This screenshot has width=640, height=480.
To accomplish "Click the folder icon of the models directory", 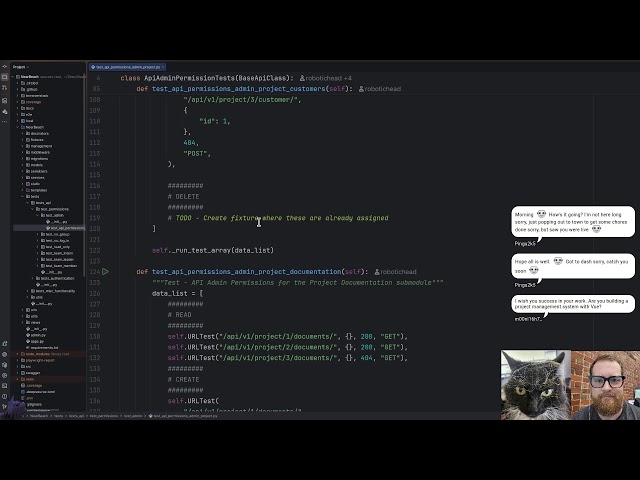I will click(x=28, y=165).
